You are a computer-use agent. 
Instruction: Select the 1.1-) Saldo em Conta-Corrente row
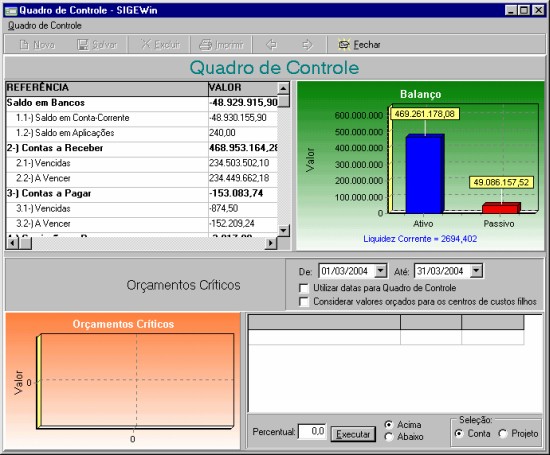point(142,118)
